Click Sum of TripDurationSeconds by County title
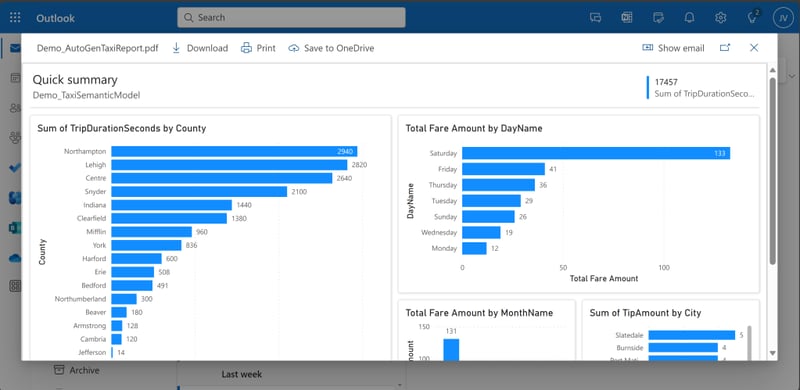 121,129
